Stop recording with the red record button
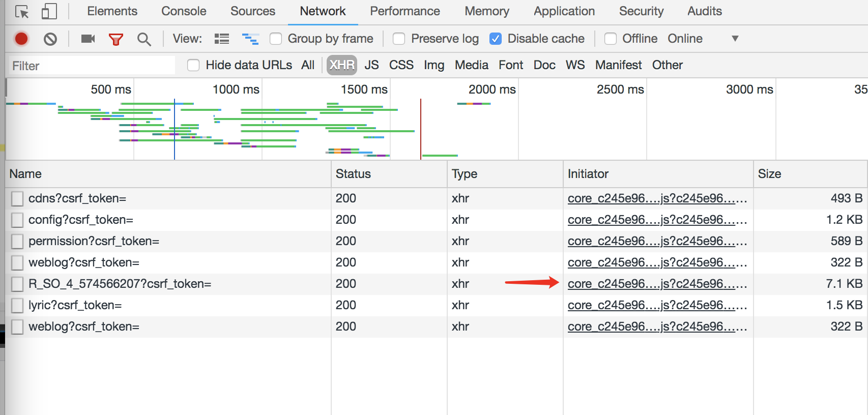The image size is (868, 415). click(x=21, y=39)
